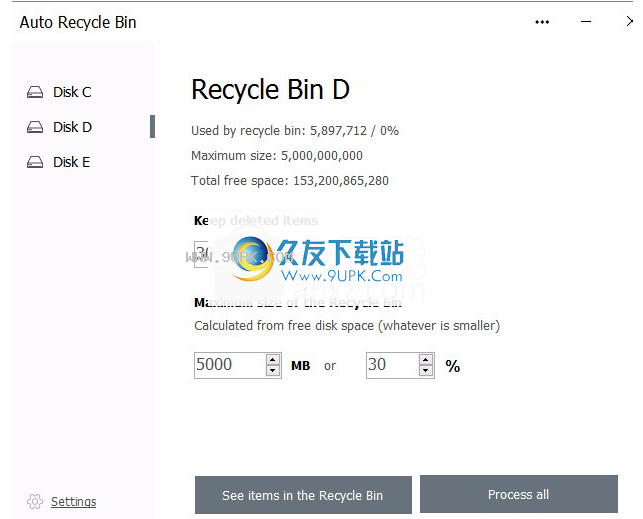Select Disk C in the sidebar
The width and height of the screenshot is (643, 519).
tap(72, 92)
